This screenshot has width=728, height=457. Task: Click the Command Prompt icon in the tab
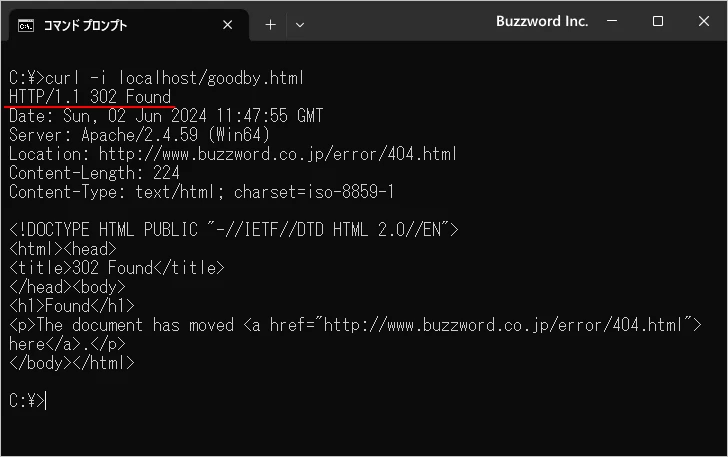(26, 25)
